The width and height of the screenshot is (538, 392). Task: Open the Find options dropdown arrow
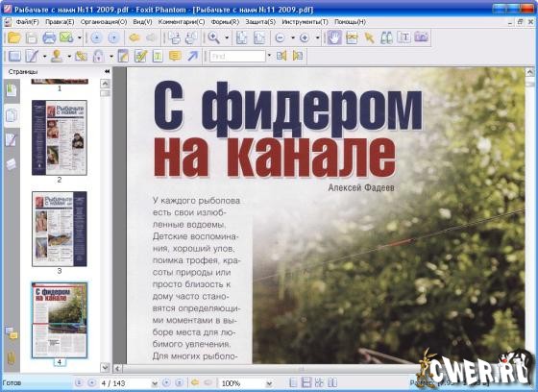[269, 56]
